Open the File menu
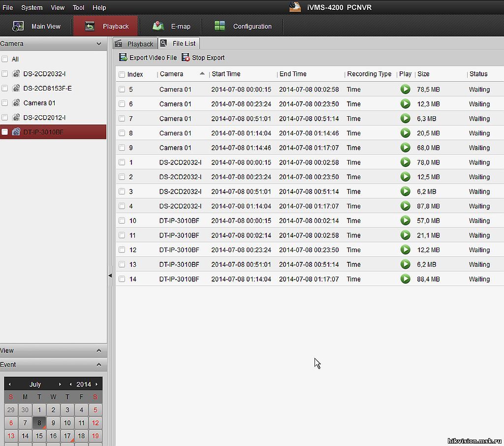This screenshot has width=504, height=446. click(x=8, y=7)
